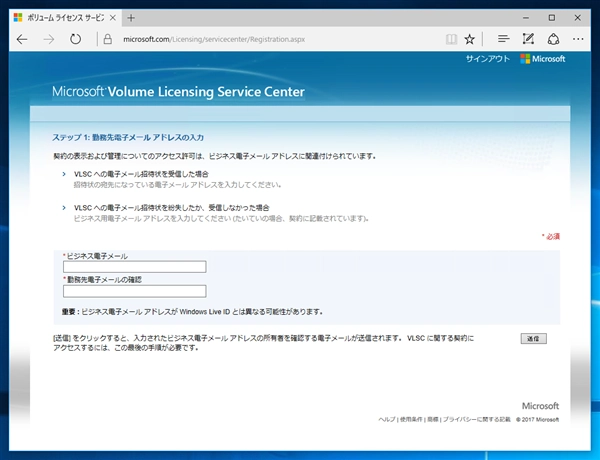This screenshot has height=460, width=600.
Task: Open the プライバシーに関する記載 footer link
Action: [x=477, y=419]
